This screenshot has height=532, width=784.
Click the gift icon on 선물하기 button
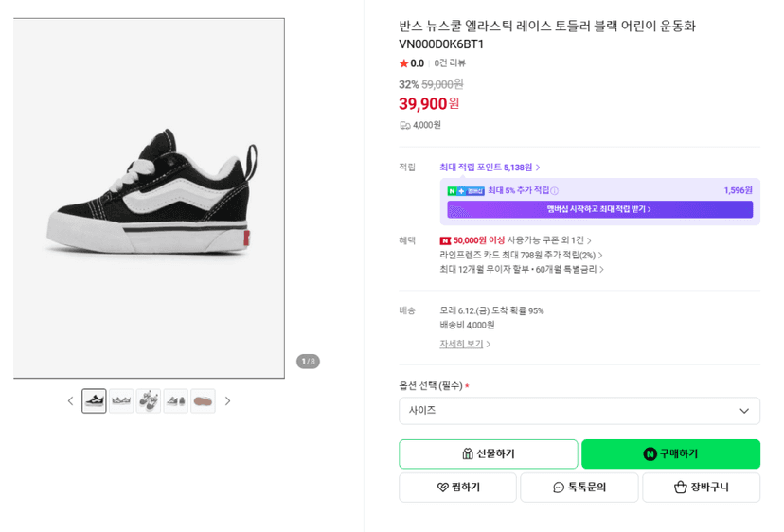coord(468,453)
